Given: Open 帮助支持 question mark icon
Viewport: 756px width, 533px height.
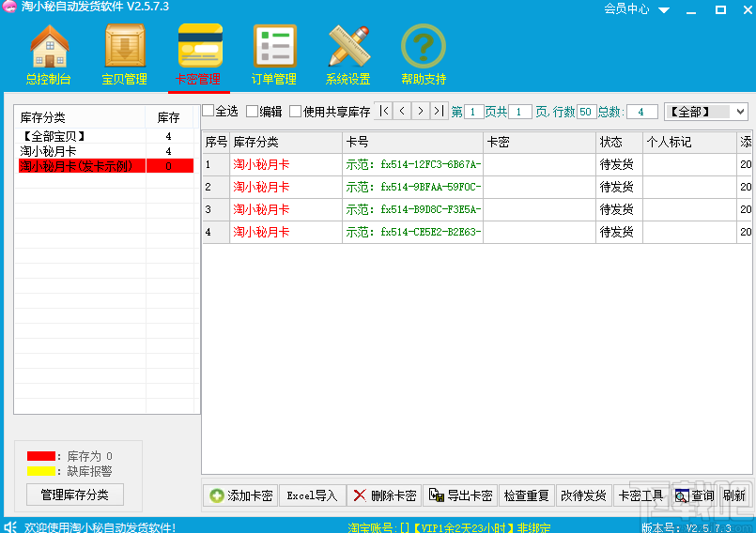Looking at the screenshot, I should point(424,46).
